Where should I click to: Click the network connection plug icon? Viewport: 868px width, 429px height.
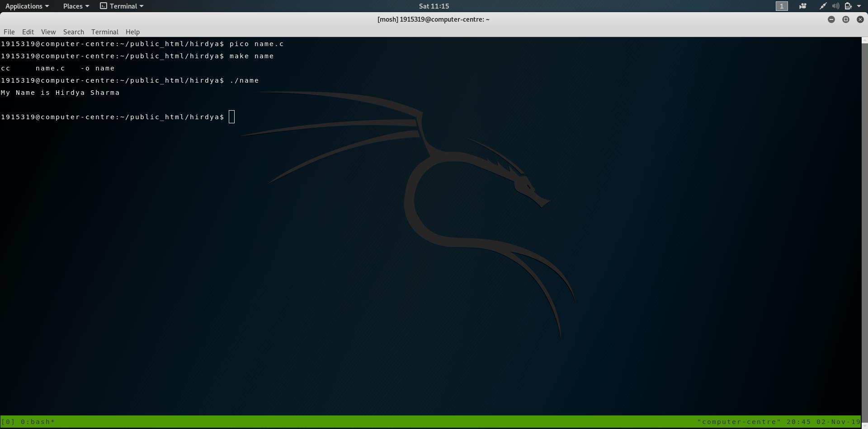tap(823, 6)
